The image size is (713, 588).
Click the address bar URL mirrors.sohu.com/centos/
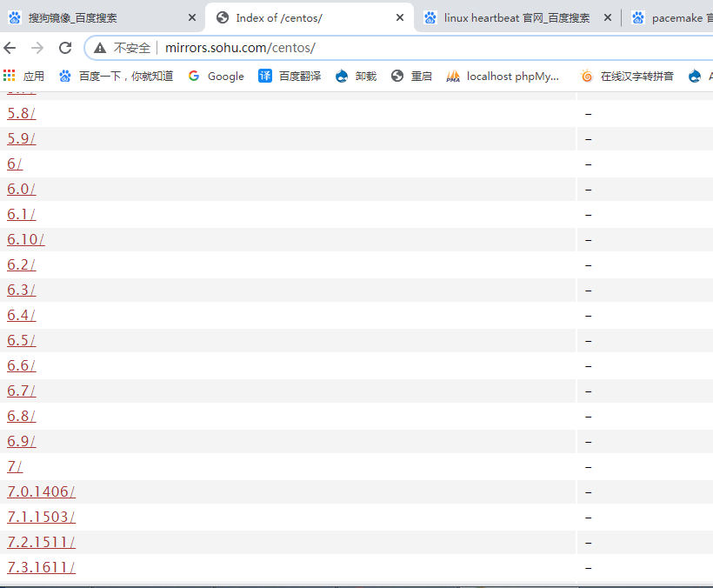pyautogui.click(x=240, y=48)
